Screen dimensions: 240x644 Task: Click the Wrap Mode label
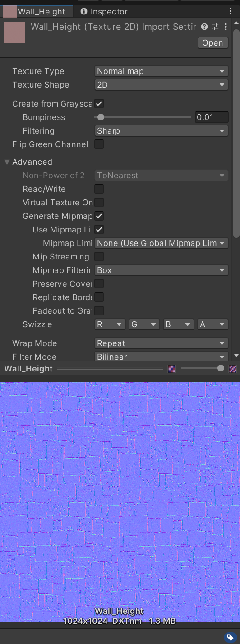click(x=35, y=343)
